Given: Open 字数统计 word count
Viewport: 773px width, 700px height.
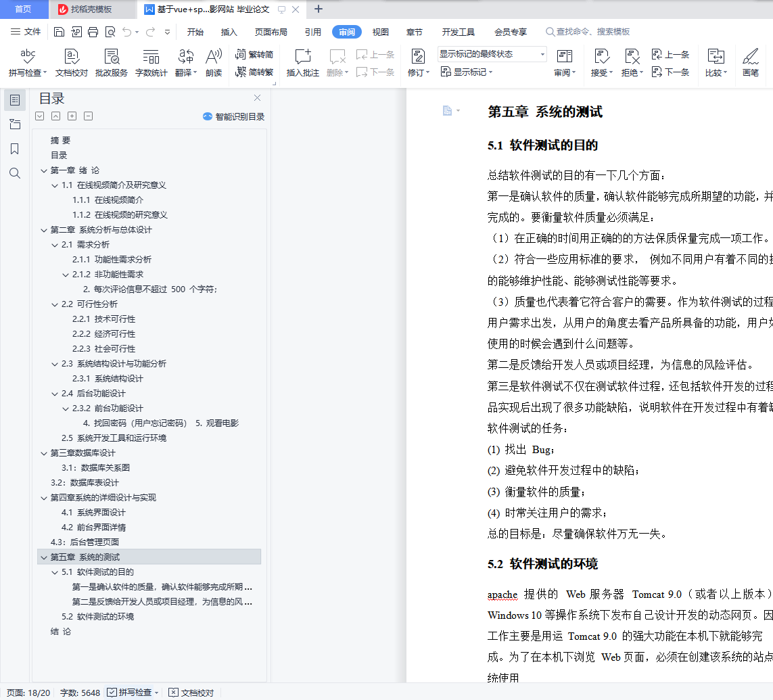Looking at the screenshot, I should [x=151, y=63].
